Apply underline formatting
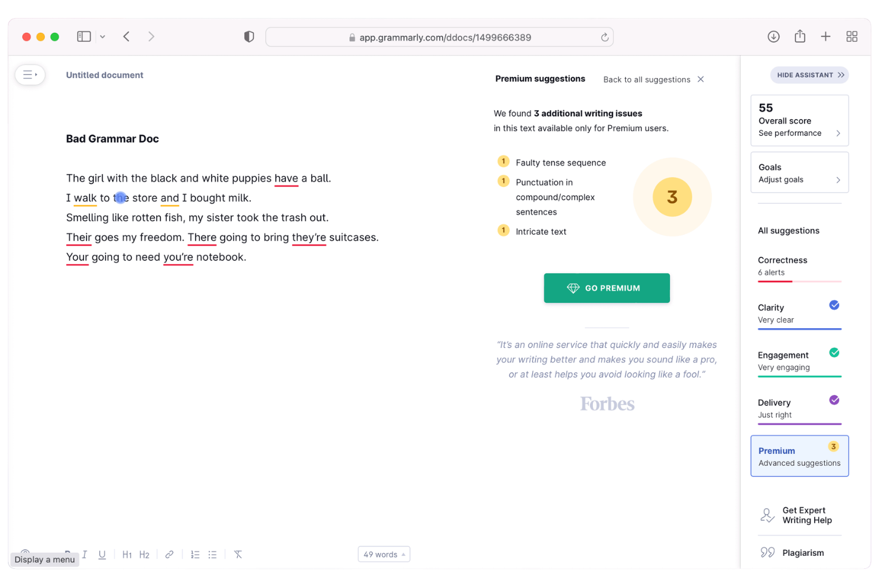Viewport: 882px width, 588px height. [x=102, y=554]
